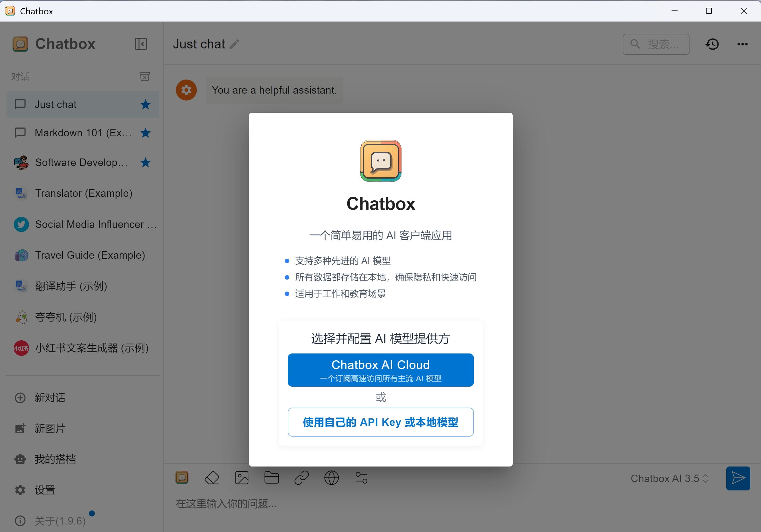Attach a file with folder icon
Viewport: 761px width, 532px height.
271,478
